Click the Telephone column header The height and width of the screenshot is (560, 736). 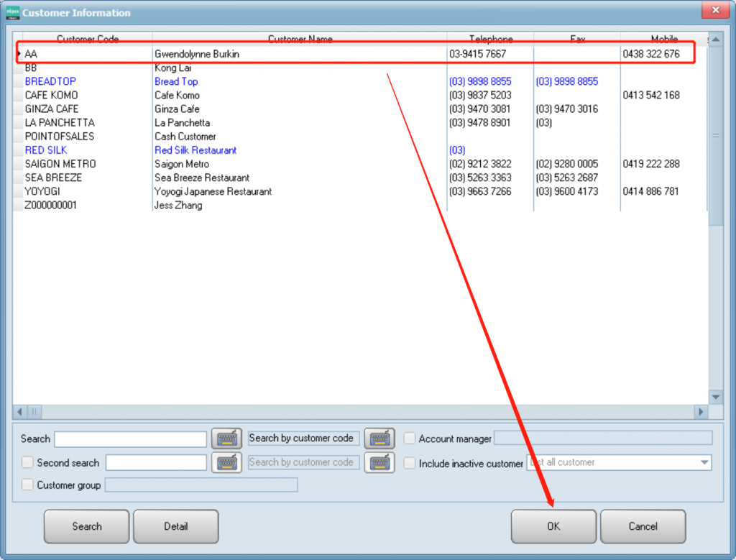[x=491, y=39]
